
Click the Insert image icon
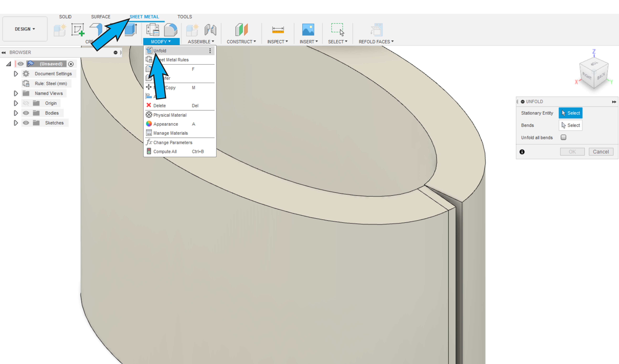coord(308,30)
